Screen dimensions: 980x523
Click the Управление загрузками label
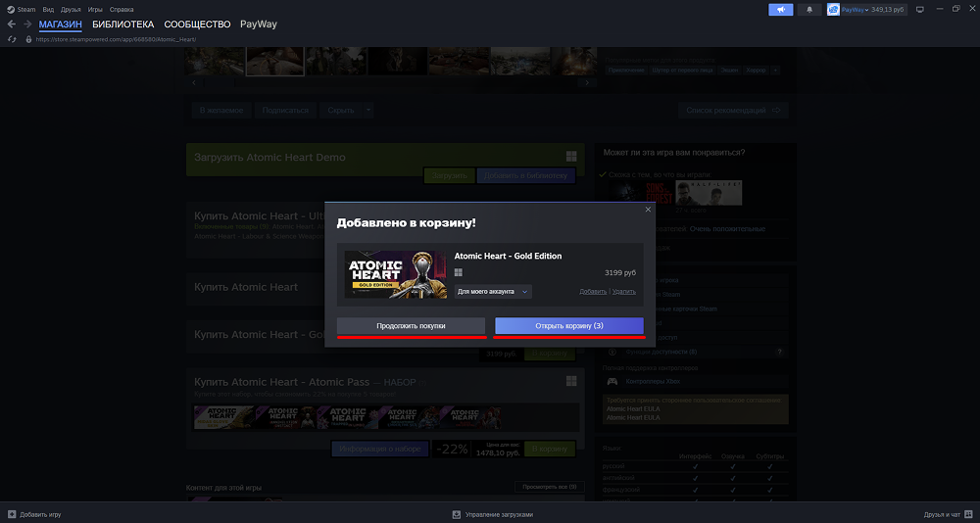(x=500, y=515)
